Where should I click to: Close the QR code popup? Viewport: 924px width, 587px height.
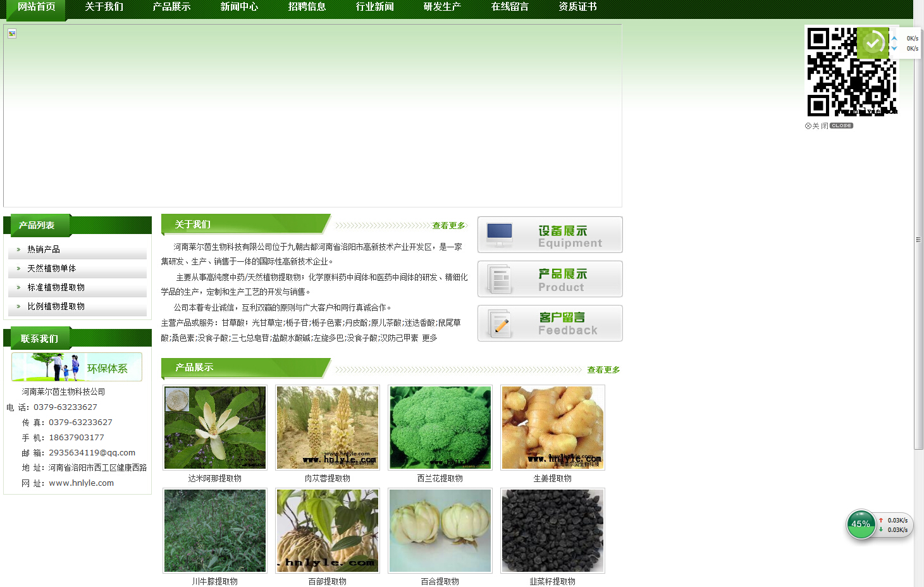tap(829, 126)
